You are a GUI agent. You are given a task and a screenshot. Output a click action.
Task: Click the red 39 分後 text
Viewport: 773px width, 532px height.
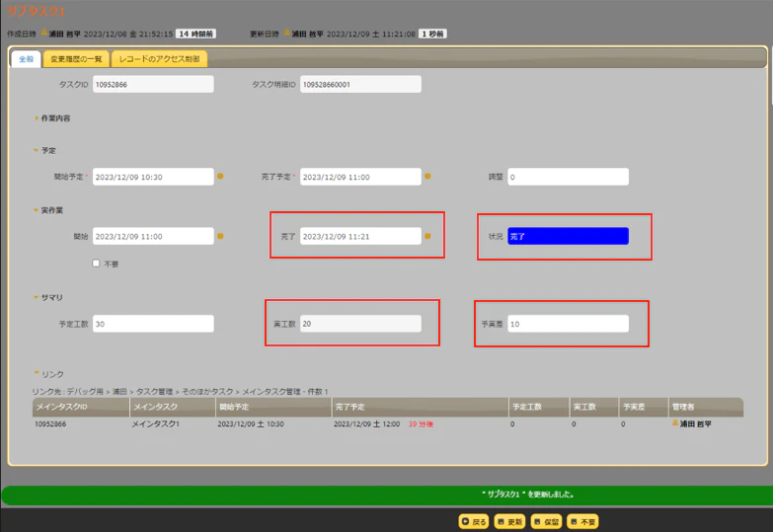421,424
